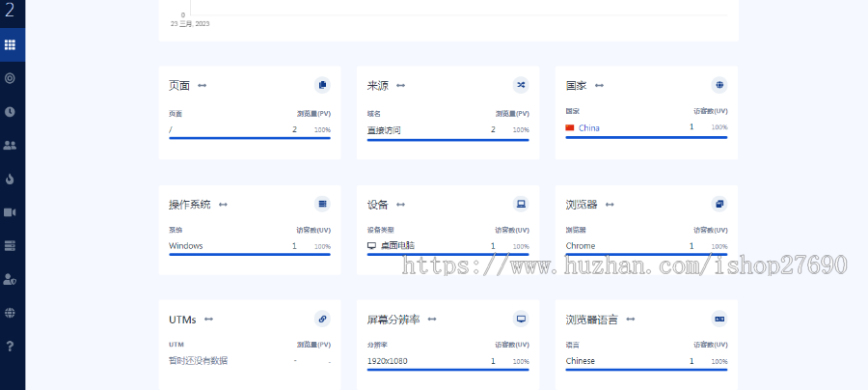Click the 分辨率 column header
Screen dimensions: 868x390
tap(377, 345)
